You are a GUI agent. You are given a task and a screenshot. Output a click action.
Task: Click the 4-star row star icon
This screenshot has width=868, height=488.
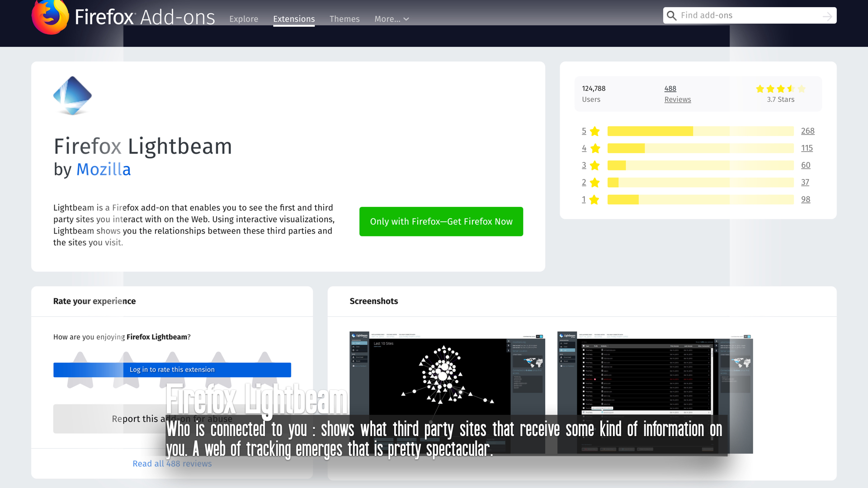click(595, 148)
